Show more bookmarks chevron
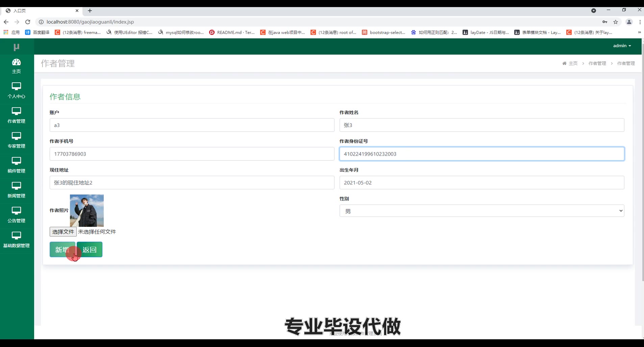Screen dimensions: 644x347 (639, 32)
